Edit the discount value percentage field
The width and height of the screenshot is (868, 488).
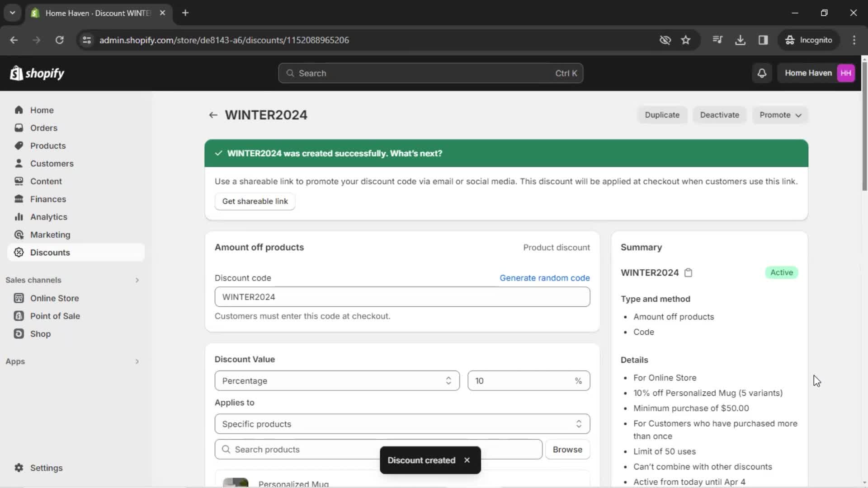coord(528,380)
